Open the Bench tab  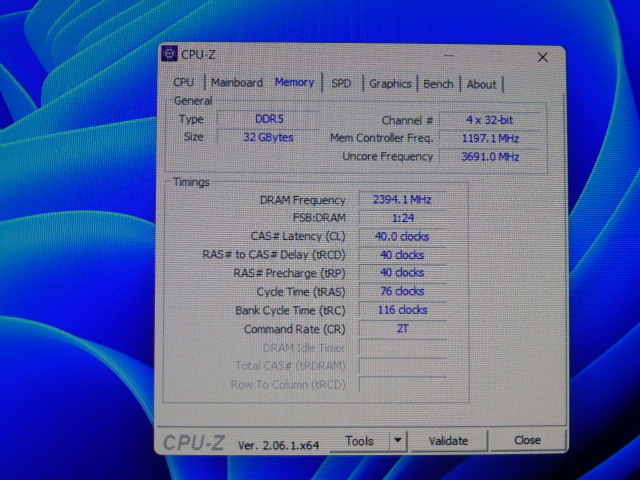[x=438, y=84]
